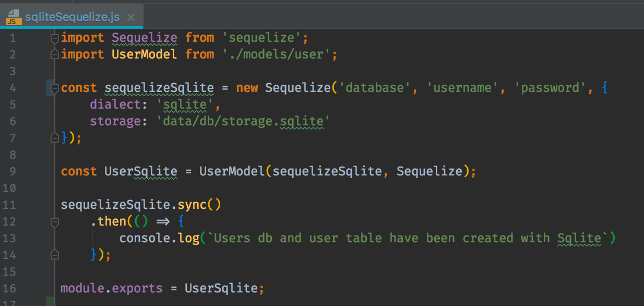Click the './models/user' import path
This screenshot has height=306, width=644.
point(276,54)
